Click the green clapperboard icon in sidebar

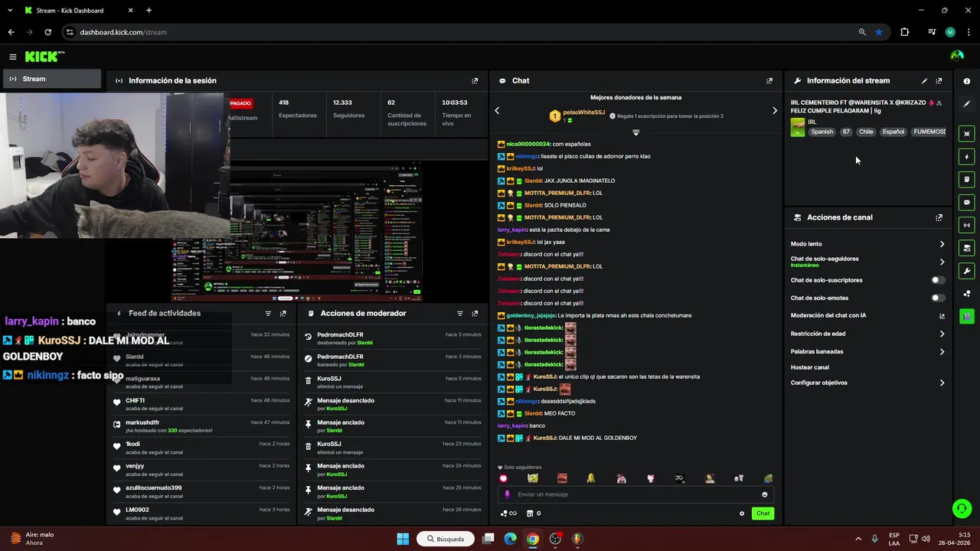[967, 316]
